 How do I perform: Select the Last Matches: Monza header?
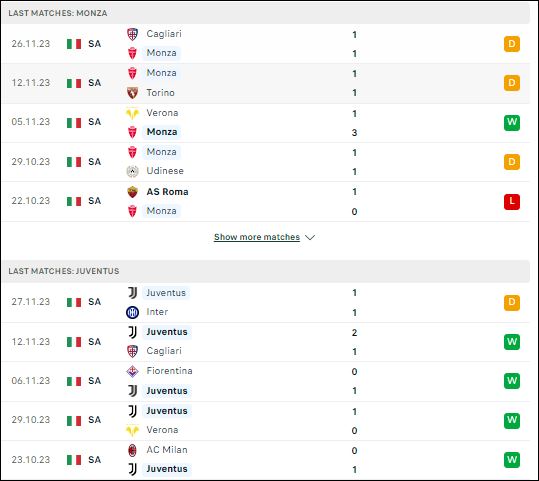click(265, 13)
